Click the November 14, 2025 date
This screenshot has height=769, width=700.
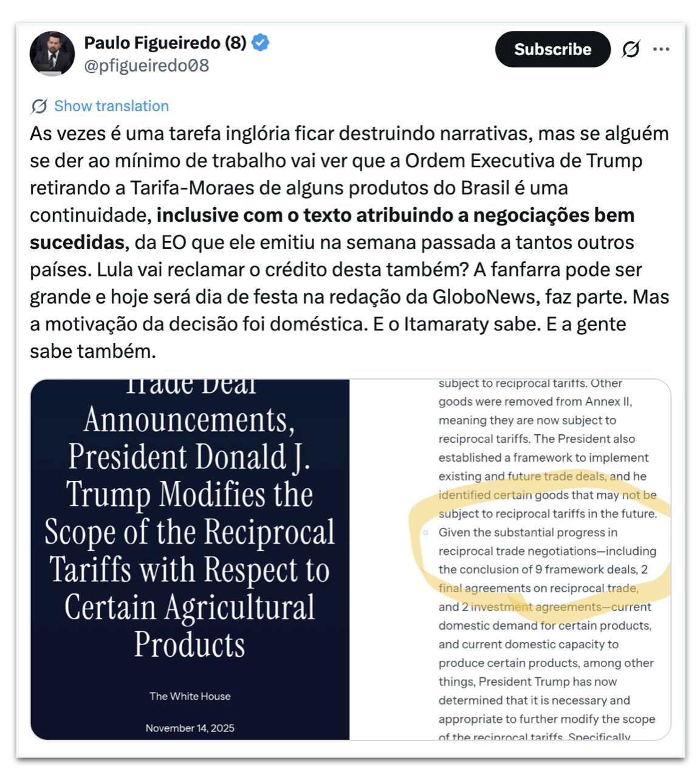pyautogui.click(x=190, y=728)
